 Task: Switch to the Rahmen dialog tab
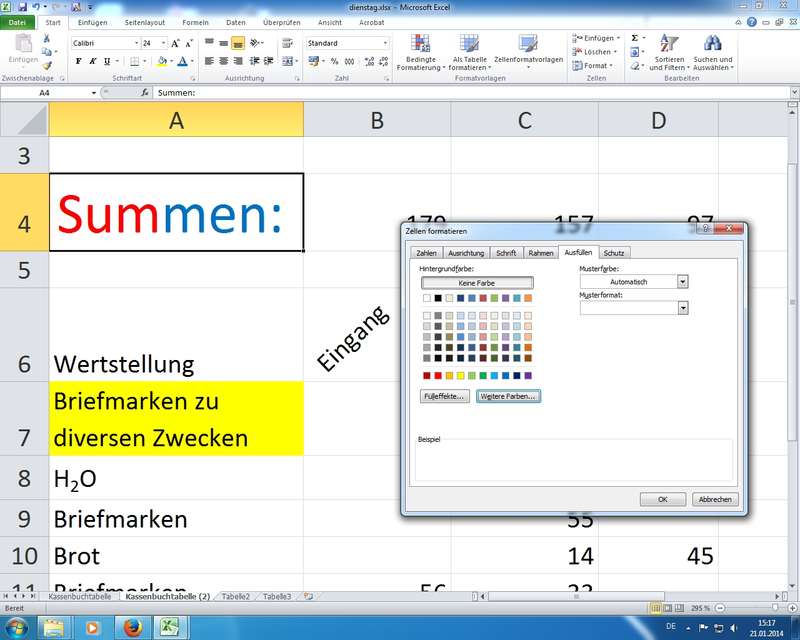(x=541, y=253)
